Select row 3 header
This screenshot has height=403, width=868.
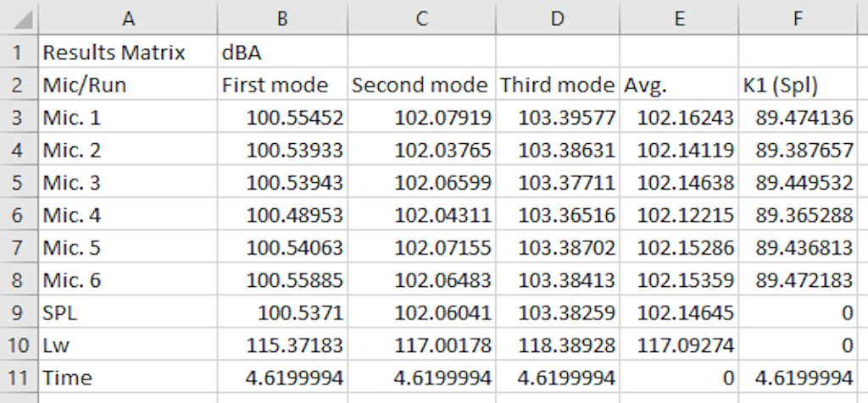click(x=19, y=118)
